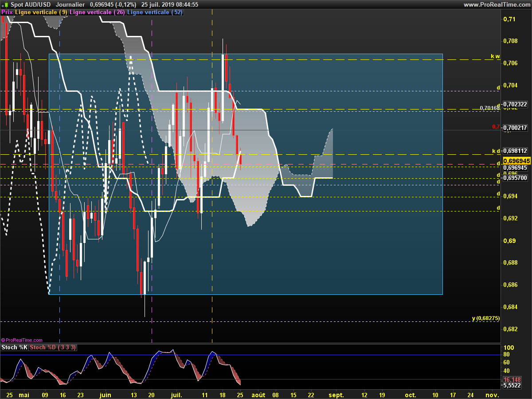
Task: Click the juil. label on date axis
Action: click(x=176, y=395)
